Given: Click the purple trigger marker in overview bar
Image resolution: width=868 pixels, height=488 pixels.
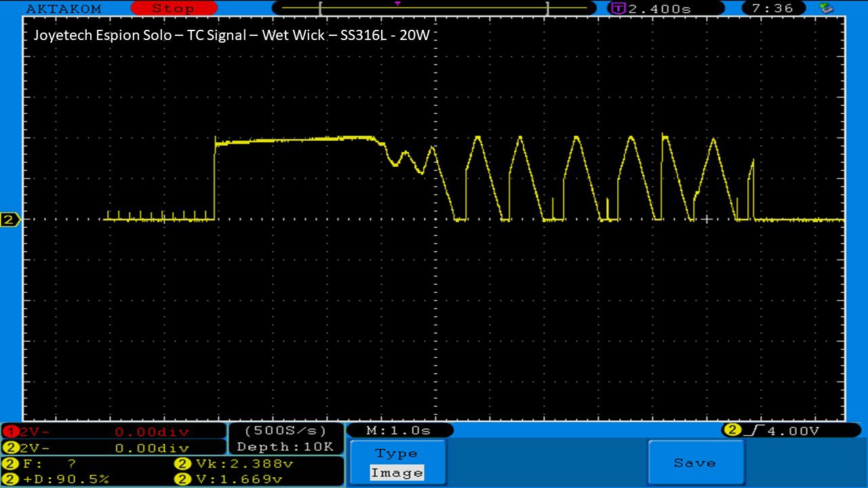Looking at the screenshot, I should click(397, 3).
